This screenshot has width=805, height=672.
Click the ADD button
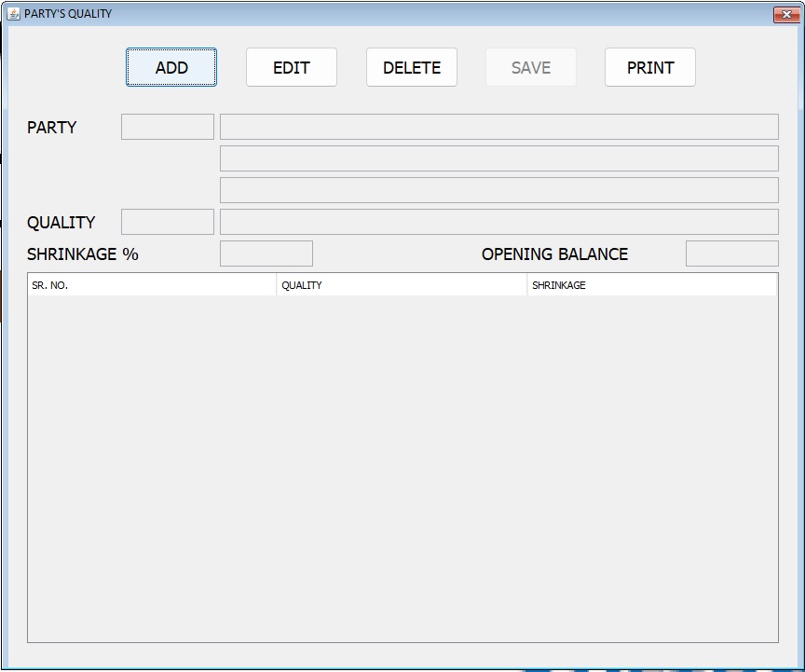click(x=171, y=68)
